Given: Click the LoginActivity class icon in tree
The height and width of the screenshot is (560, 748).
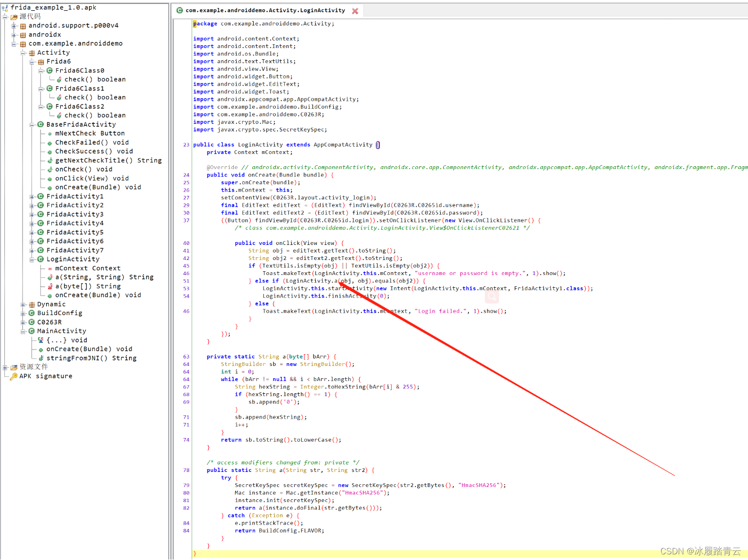Looking at the screenshot, I should pyautogui.click(x=41, y=259).
